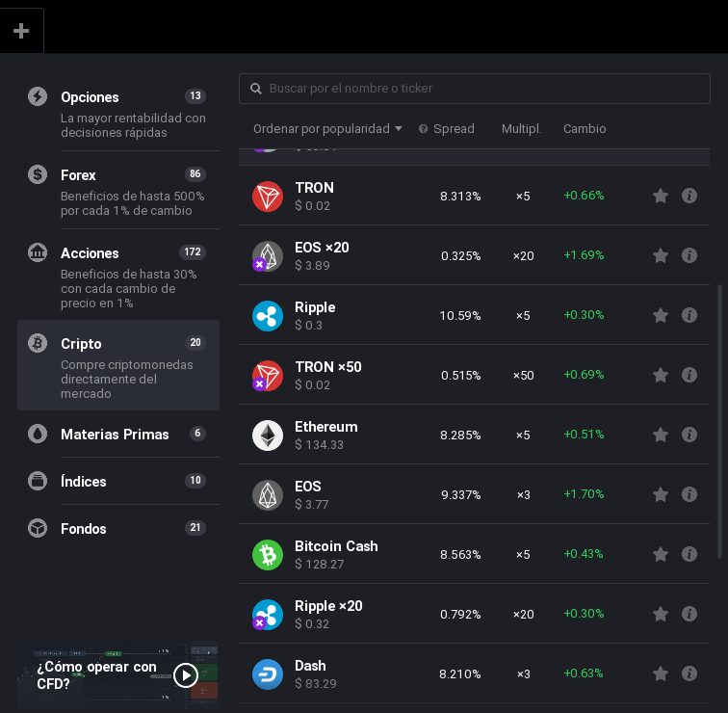
Task: Click the Acciones count badge 172
Action: [193, 251]
